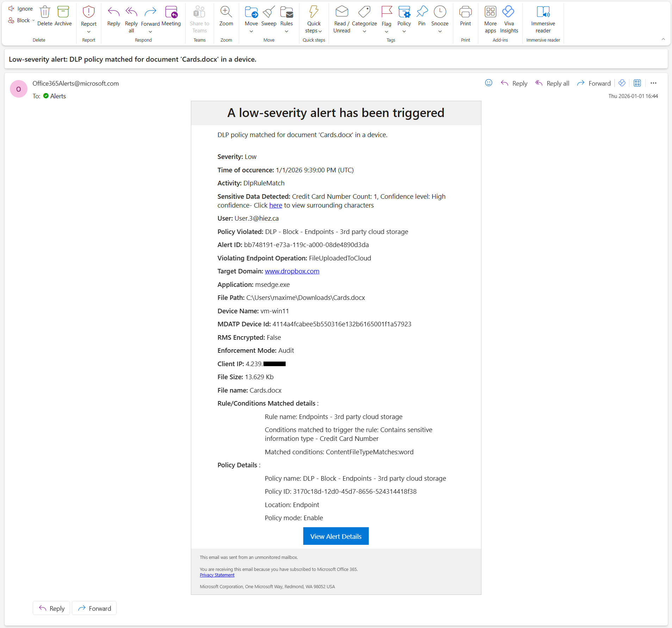Click the Print icon in the ribbon
Screen dimensions: 672x628
465,12
